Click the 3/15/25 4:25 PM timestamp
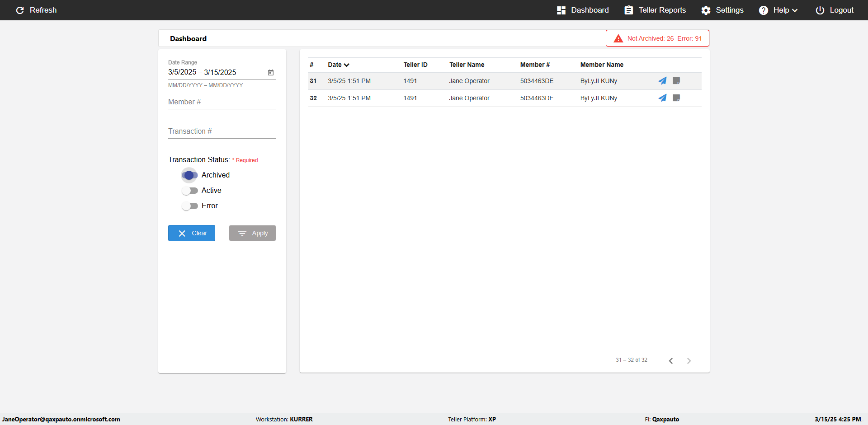The height and width of the screenshot is (425, 868). [x=838, y=419]
